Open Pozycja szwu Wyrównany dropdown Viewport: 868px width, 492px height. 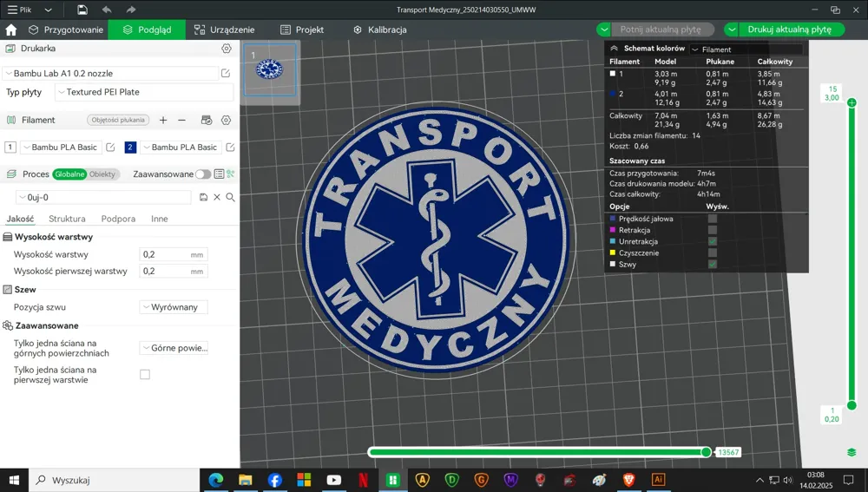(174, 307)
